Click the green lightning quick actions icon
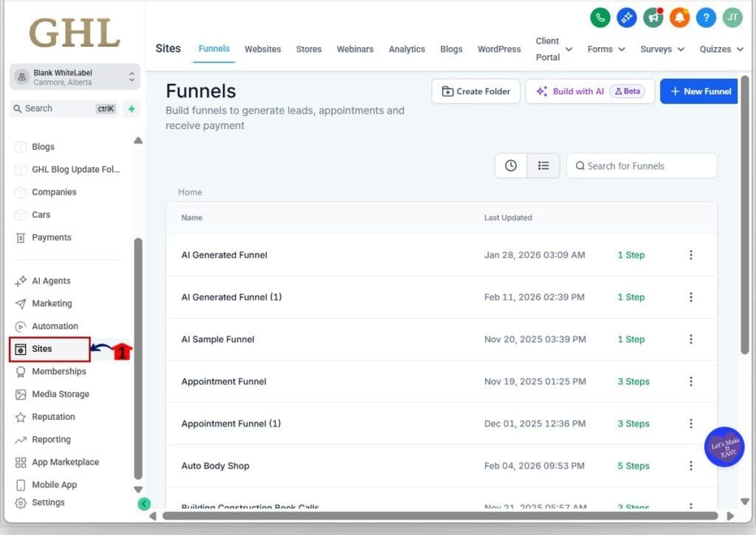 tap(131, 108)
